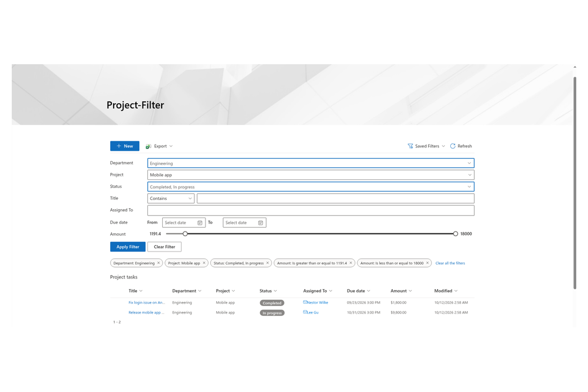
Task: Click the Excel export icon
Action: (148, 146)
